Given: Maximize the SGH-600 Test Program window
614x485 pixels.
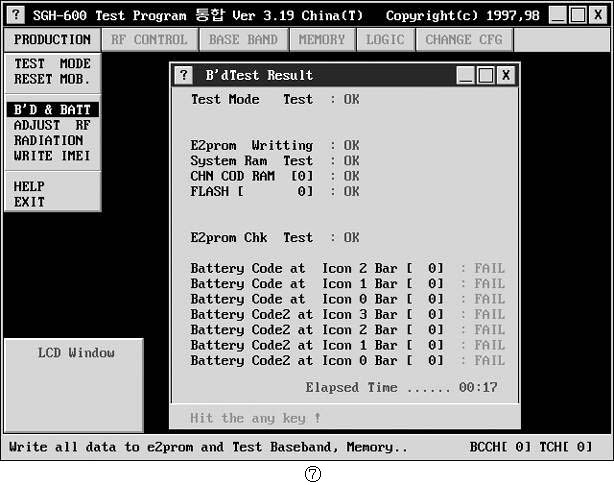Looking at the screenshot, I should point(577,16).
